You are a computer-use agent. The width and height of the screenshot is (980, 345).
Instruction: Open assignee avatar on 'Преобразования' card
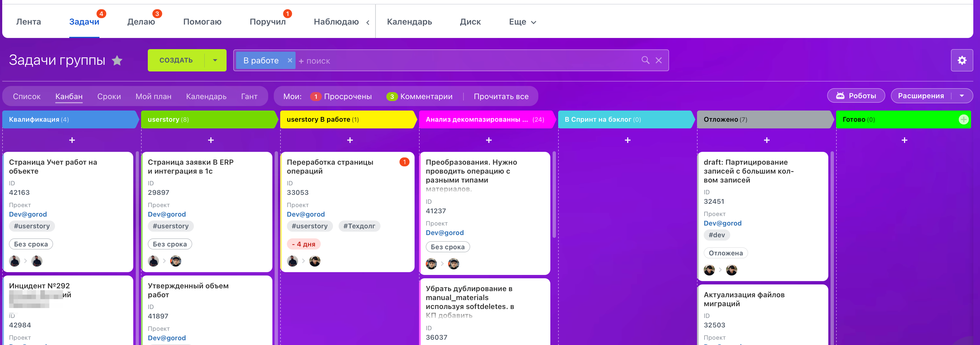(x=453, y=264)
